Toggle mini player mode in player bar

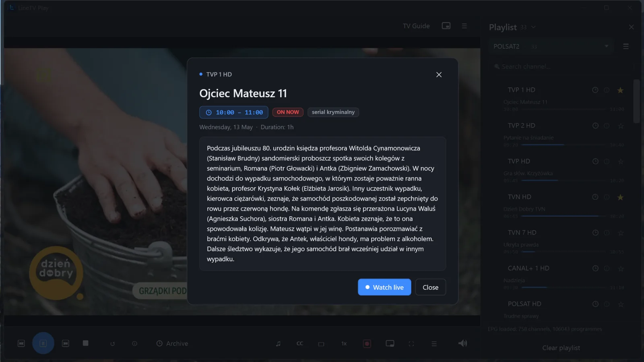[390, 343]
